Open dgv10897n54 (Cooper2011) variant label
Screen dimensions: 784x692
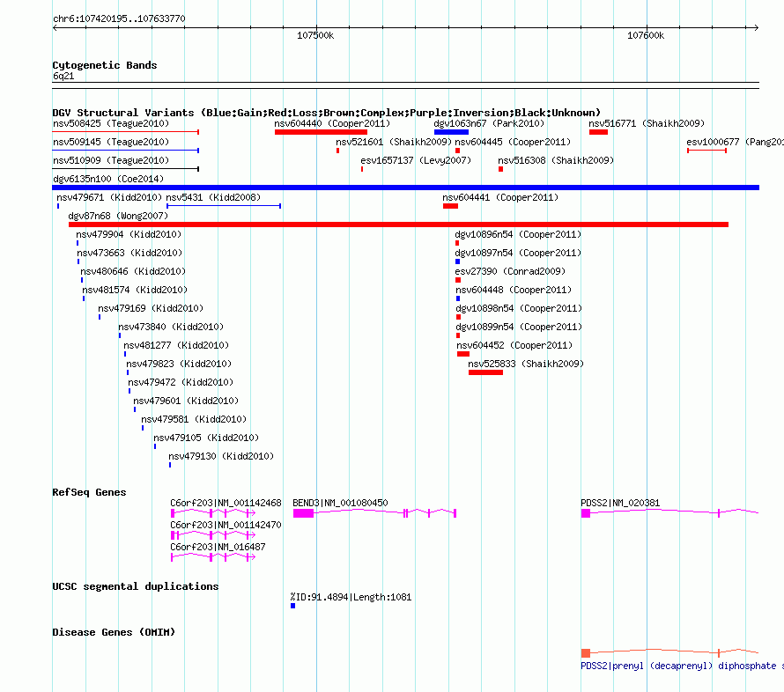(518, 253)
